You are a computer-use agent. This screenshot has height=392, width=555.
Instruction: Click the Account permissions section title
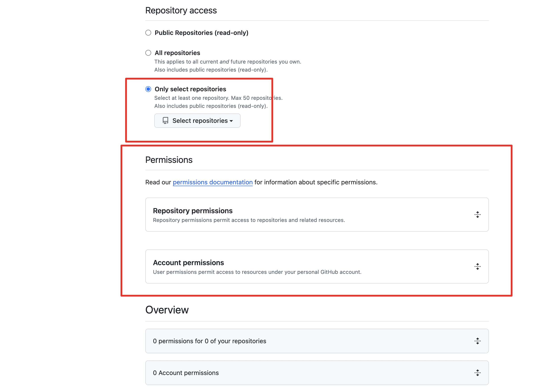(x=188, y=263)
